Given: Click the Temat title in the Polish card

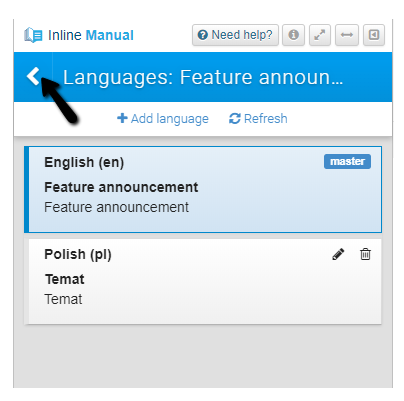Looking at the screenshot, I should pyautogui.click(x=65, y=279).
